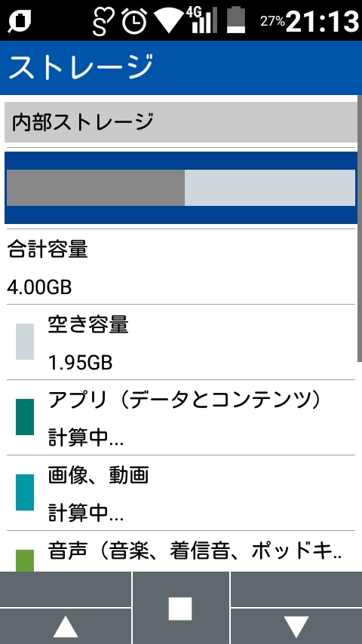Tap the heart-shaped S status icon
362x644 pixels.
pos(104,20)
